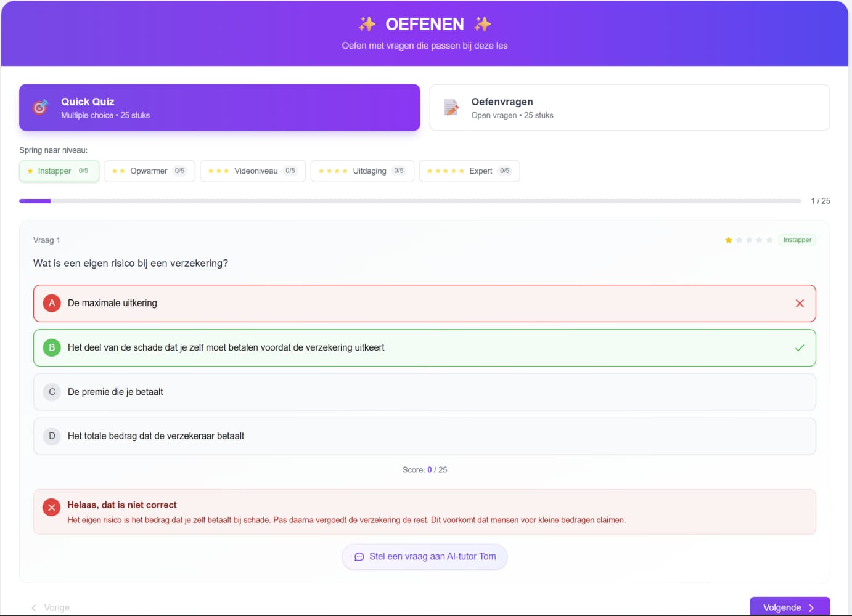Viewport: 852px width, 616px height.
Task: Click the subtitle 'Oefen met vragen die passen'
Action: point(425,46)
